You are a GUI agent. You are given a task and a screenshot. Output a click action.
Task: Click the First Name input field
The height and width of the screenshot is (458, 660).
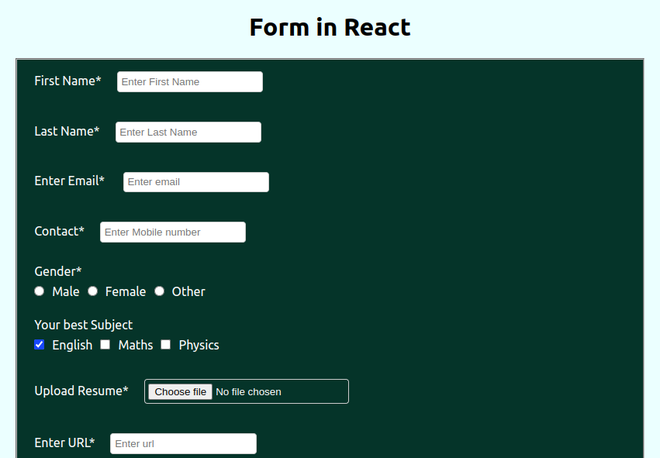(190, 82)
